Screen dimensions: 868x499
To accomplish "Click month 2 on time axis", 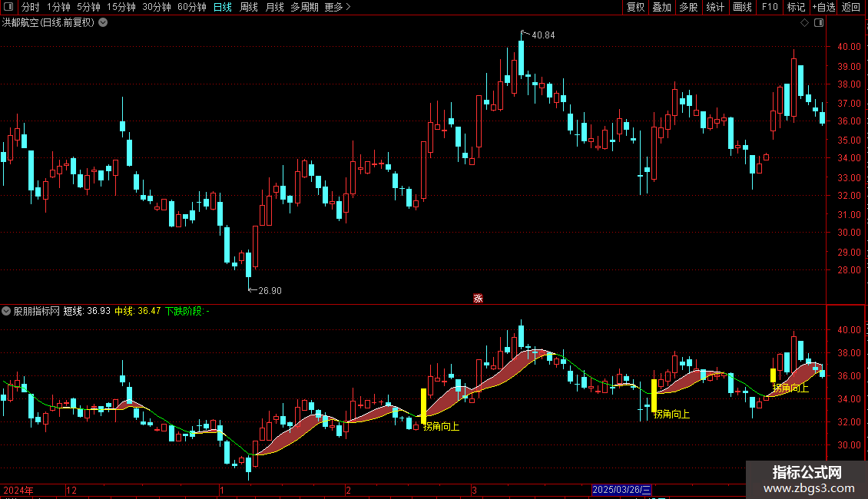I will tap(348, 490).
